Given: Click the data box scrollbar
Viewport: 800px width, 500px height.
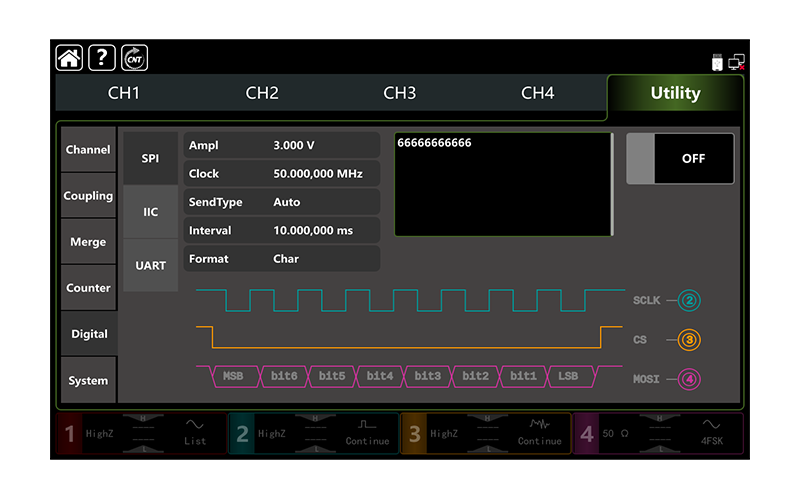Looking at the screenshot, I should coord(612,185).
